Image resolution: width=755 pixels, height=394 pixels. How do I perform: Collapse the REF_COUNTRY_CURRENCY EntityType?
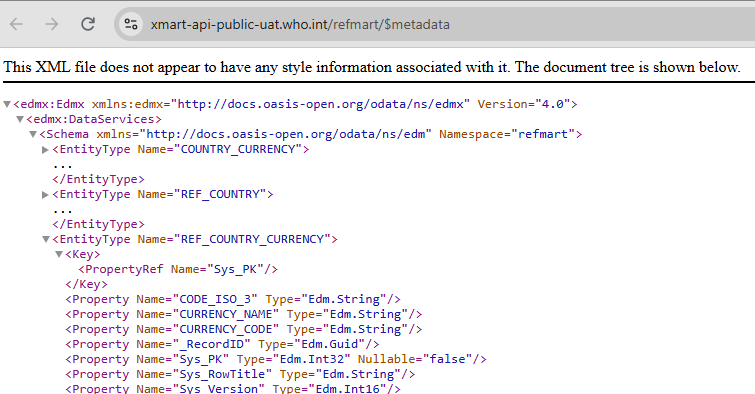[46, 239]
